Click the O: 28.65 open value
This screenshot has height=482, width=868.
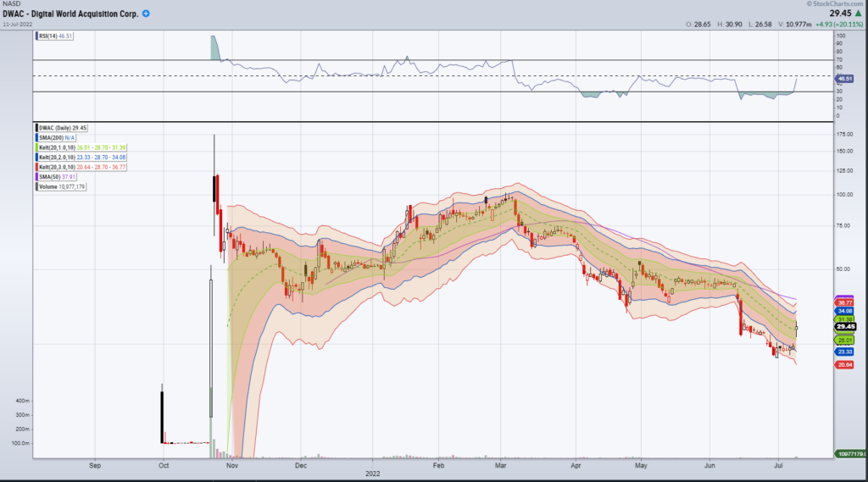click(x=698, y=25)
